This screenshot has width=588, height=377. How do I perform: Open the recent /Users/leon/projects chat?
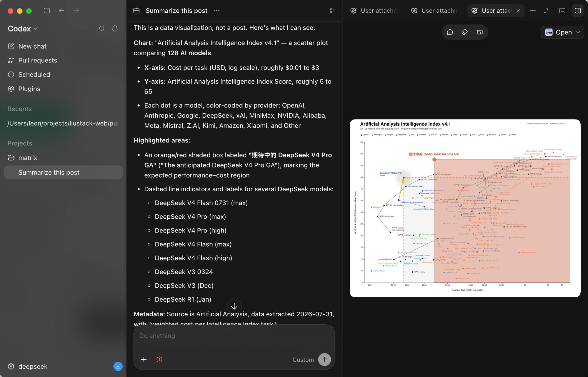63,123
